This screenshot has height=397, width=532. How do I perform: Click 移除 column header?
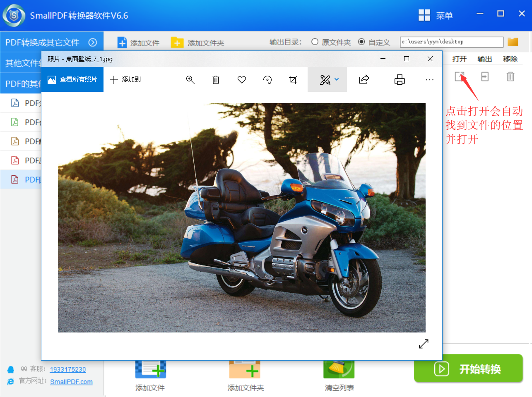click(x=510, y=59)
